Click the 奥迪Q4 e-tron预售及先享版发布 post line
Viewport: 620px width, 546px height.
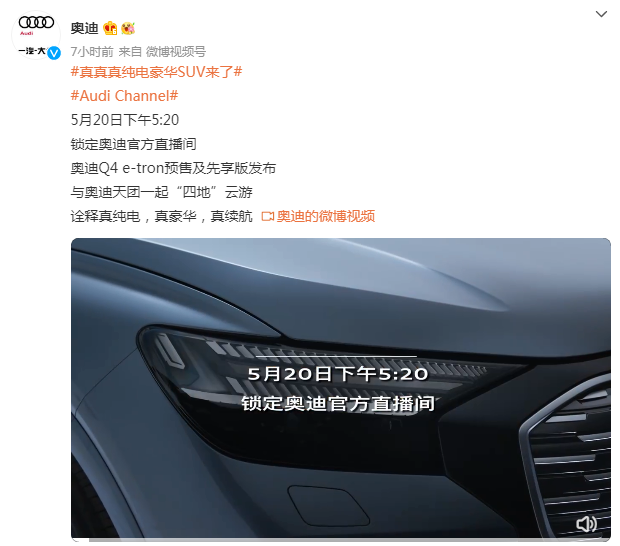pyautogui.click(x=173, y=168)
